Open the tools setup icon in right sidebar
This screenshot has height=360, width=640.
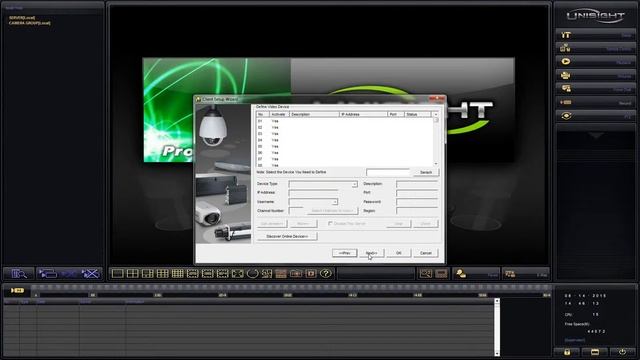click(x=566, y=35)
